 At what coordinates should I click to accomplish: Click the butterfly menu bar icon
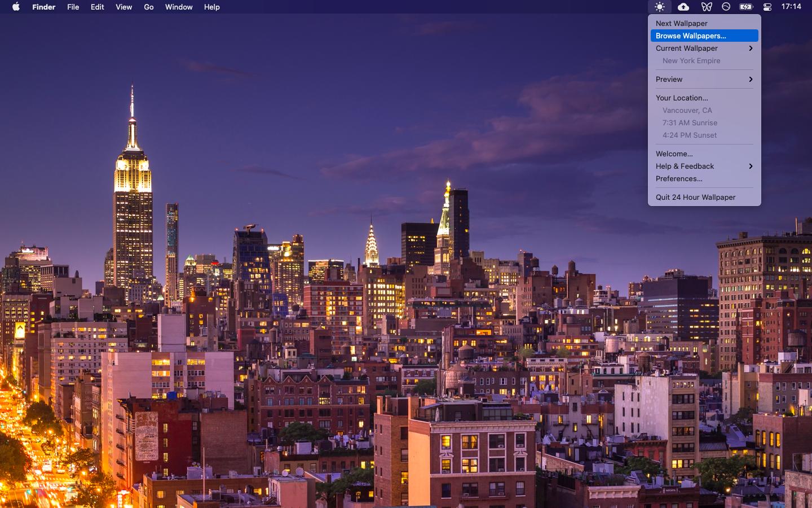(707, 7)
